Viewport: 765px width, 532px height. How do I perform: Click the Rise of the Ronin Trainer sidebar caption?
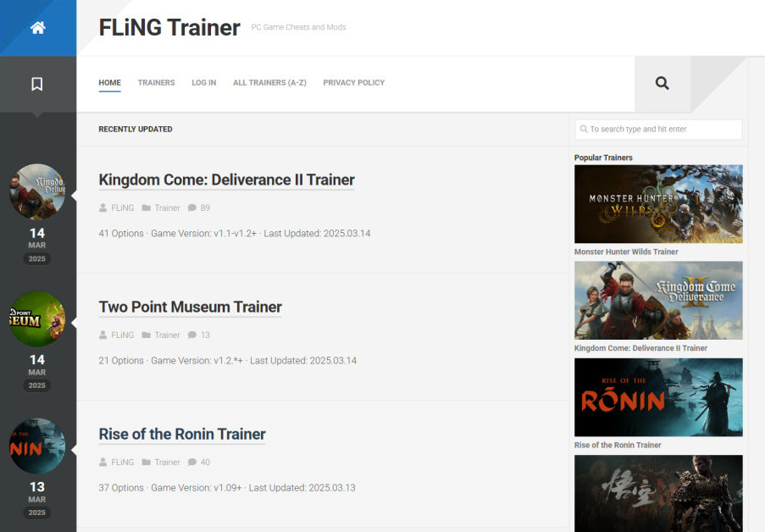click(x=618, y=445)
